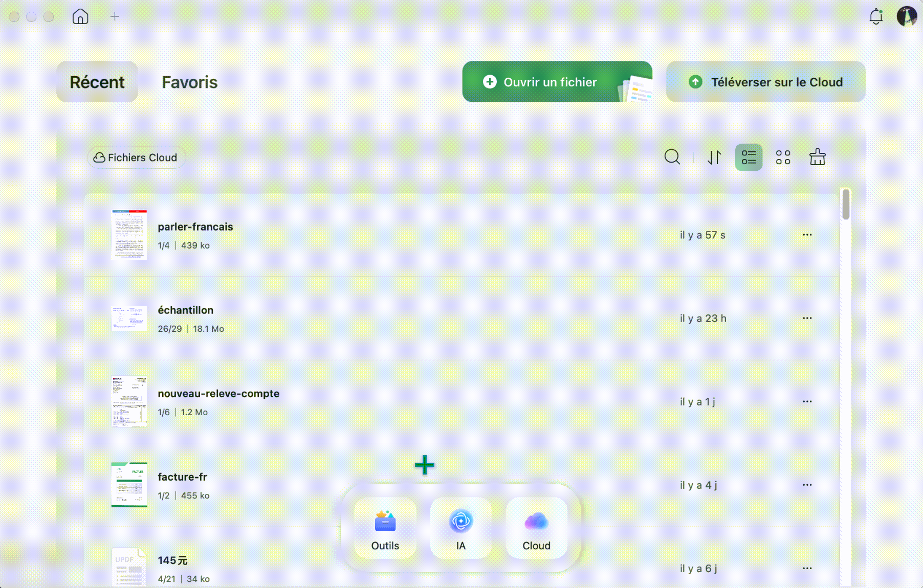
Task: Click 'il y a 23 h' timestamp
Action: point(703,318)
